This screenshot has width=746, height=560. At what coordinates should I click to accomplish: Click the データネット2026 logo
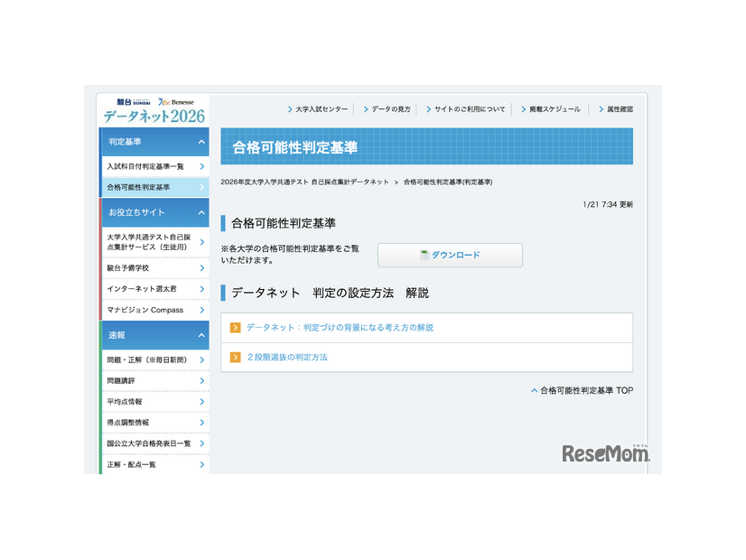tap(154, 116)
